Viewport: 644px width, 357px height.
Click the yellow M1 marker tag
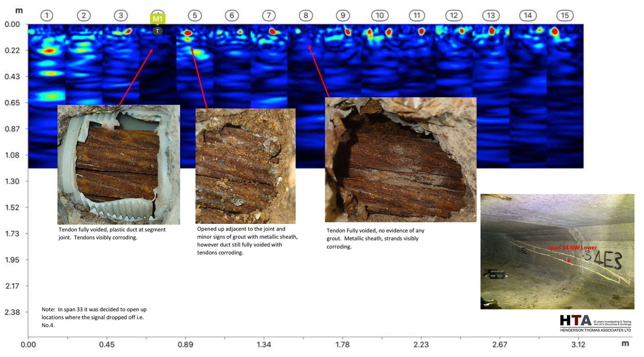pos(158,19)
